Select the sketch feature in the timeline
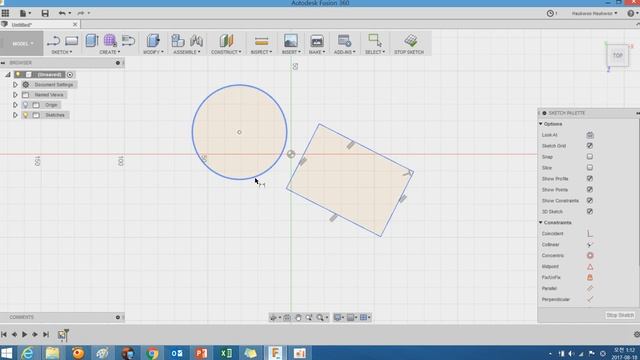 tap(62, 335)
